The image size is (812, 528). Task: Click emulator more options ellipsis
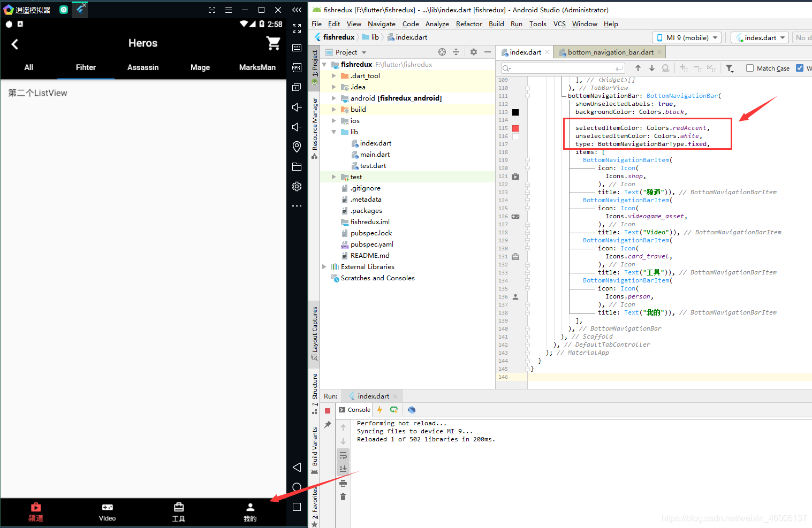[x=297, y=206]
